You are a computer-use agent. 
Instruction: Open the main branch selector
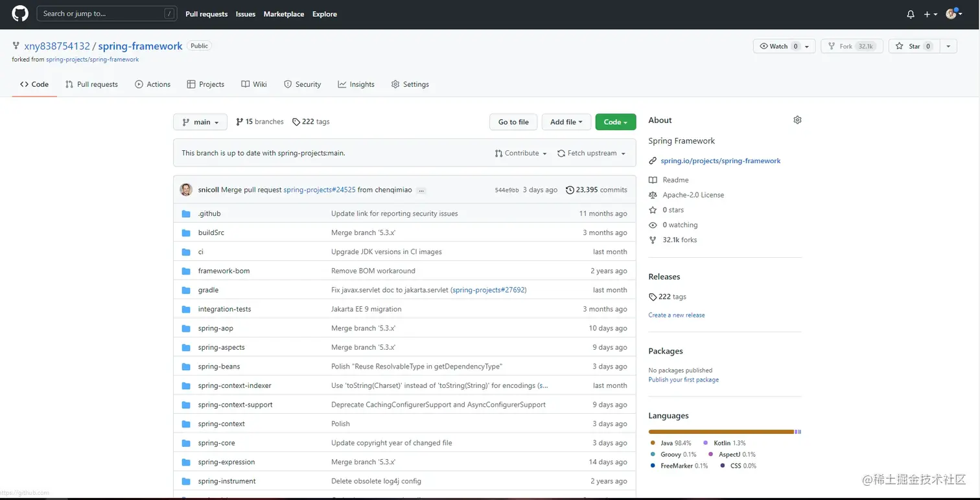click(200, 122)
